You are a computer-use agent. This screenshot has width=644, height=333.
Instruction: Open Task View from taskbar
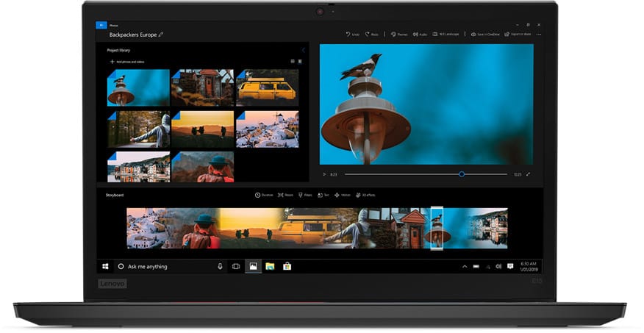tap(236, 267)
